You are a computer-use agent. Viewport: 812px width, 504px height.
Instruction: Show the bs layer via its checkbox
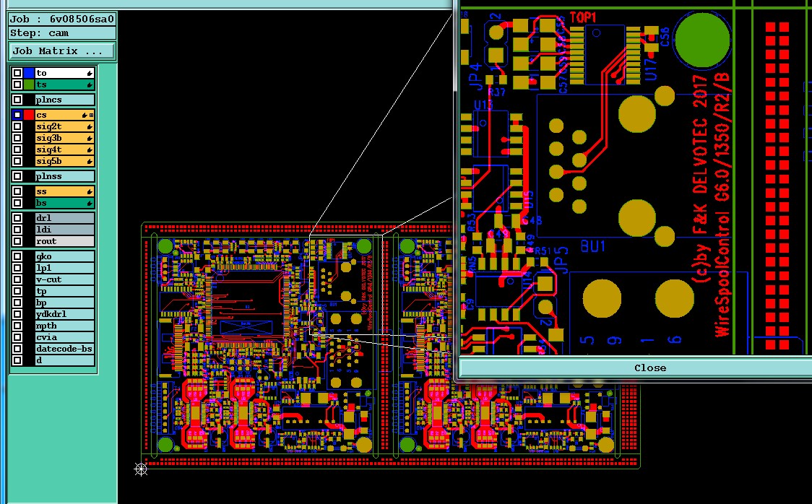17,203
